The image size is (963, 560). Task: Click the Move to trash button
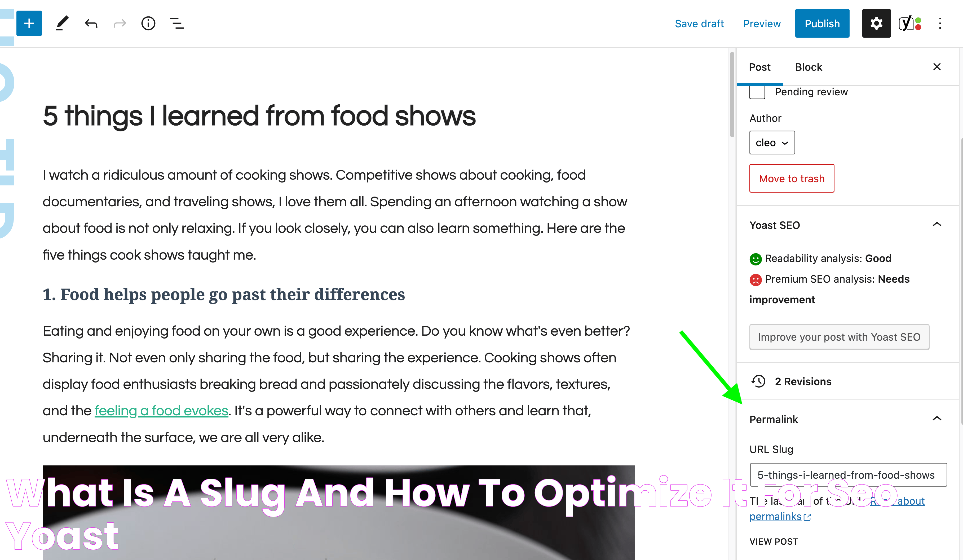pos(791,179)
